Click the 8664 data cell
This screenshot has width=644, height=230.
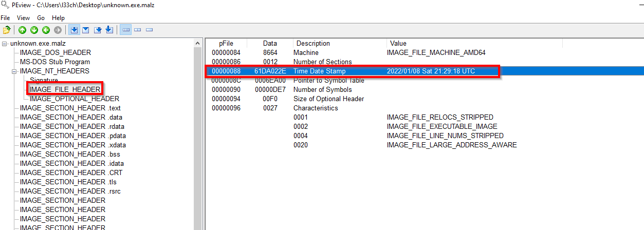pos(270,52)
